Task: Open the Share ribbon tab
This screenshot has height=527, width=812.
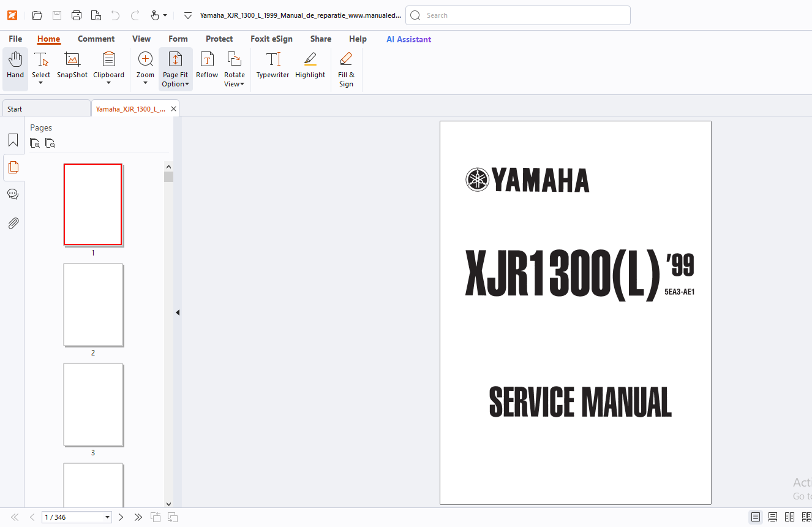Action: pyautogui.click(x=321, y=39)
